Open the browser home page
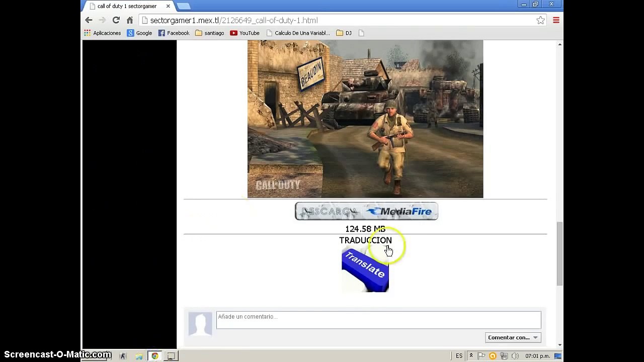 tap(130, 20)
